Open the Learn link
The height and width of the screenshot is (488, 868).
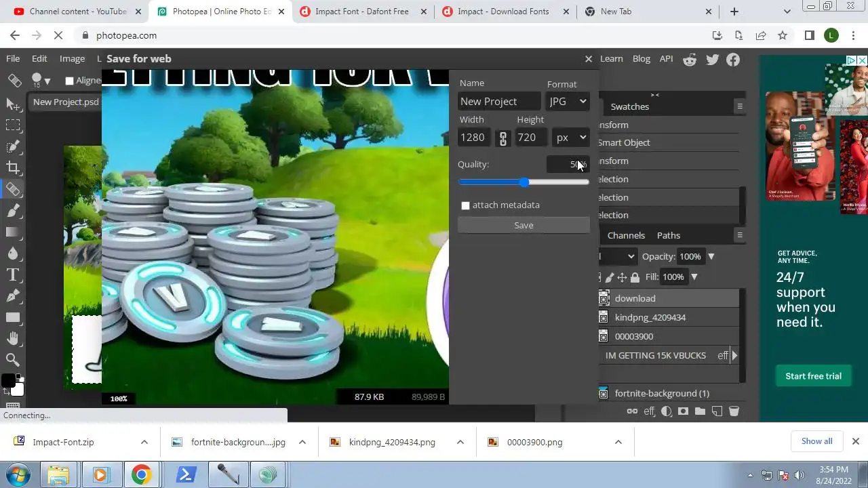[x=611, y=59]
